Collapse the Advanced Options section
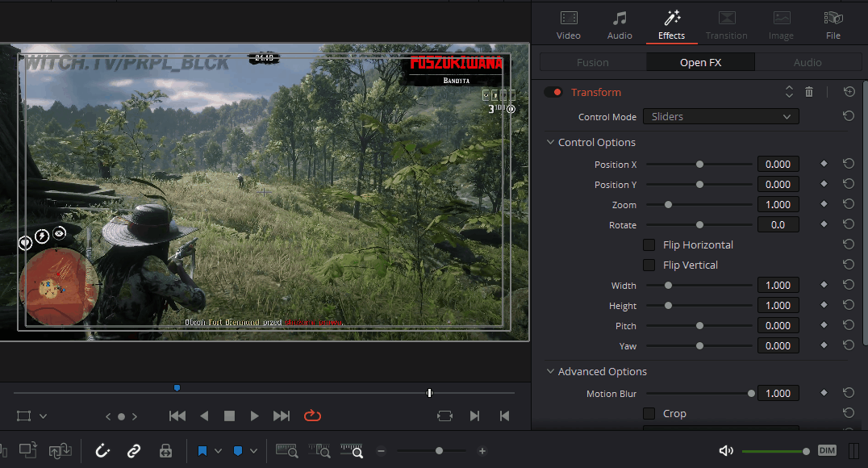This screenshot has height=468, width=868. [x=551, y=372]
